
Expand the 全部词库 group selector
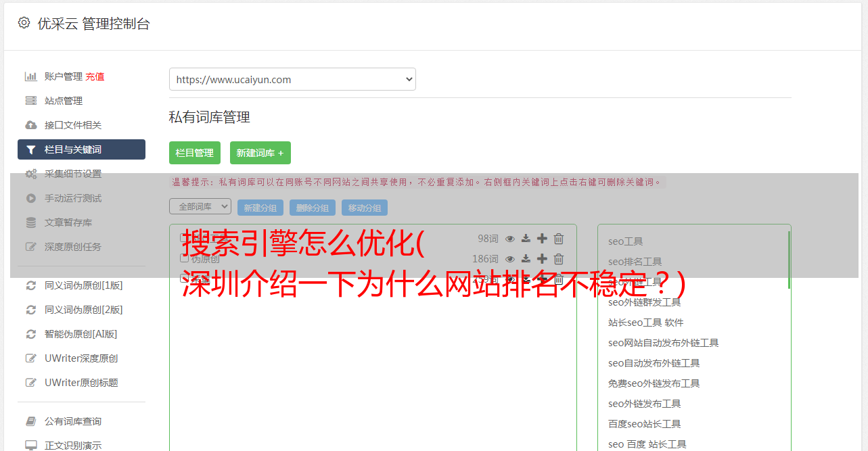coord(200,206)
